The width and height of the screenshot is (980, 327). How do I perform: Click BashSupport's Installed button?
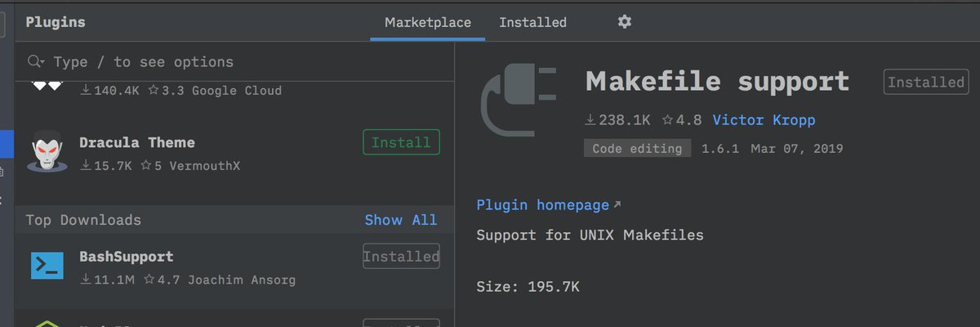[x=401, y=256]
